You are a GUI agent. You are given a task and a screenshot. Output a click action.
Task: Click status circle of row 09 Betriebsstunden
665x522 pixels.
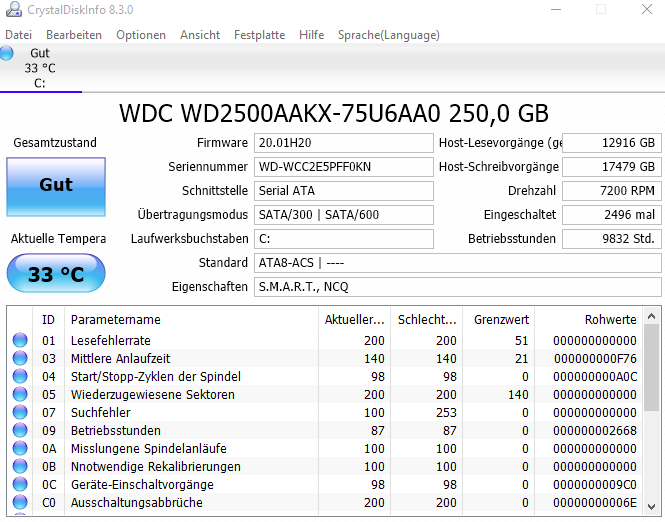tap(20, 430)
